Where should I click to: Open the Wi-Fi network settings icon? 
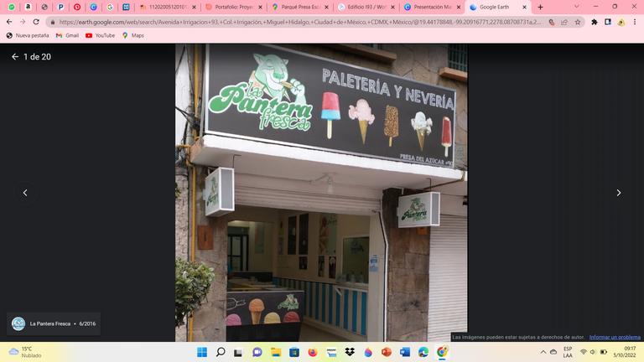[584, 352]
